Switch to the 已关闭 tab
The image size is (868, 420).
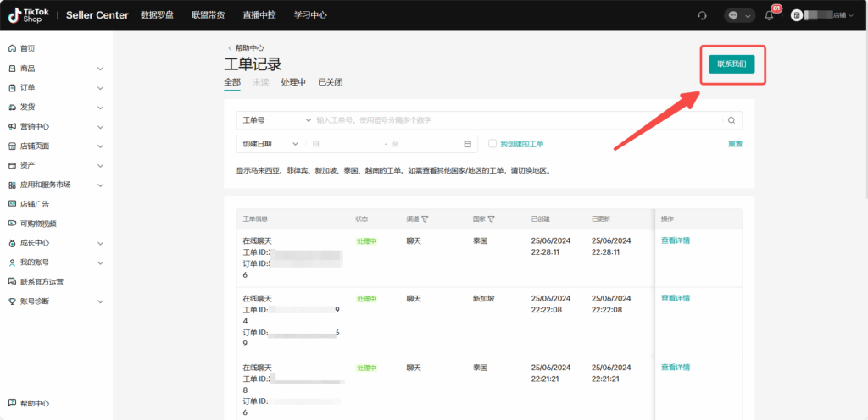331,82
